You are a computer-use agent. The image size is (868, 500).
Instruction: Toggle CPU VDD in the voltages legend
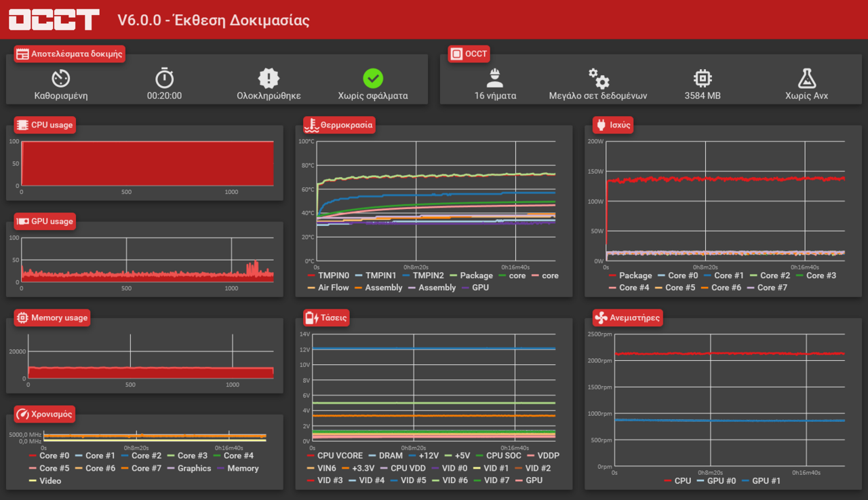pyautogui.click(x=403, y=468)
